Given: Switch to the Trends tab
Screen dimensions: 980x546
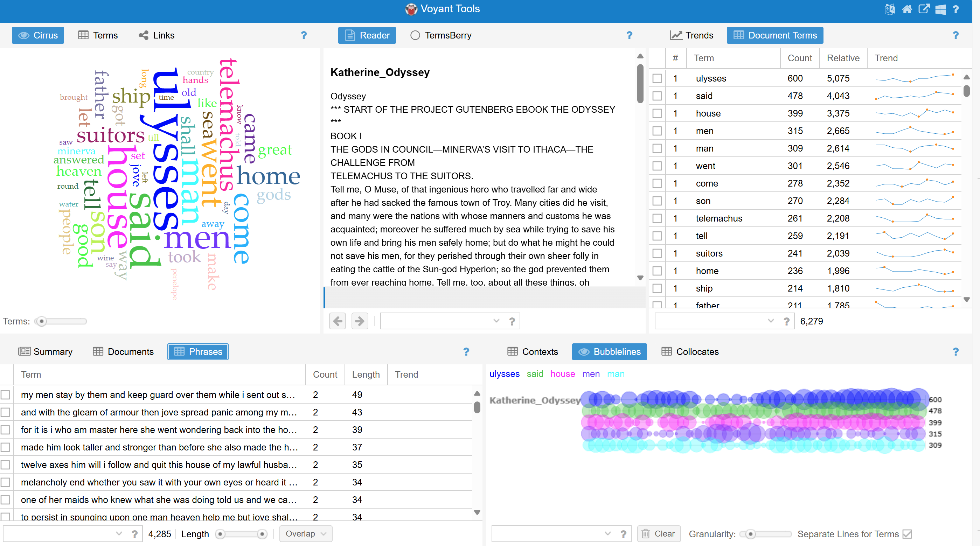Looking at the screenshot, I should point(691,35).
